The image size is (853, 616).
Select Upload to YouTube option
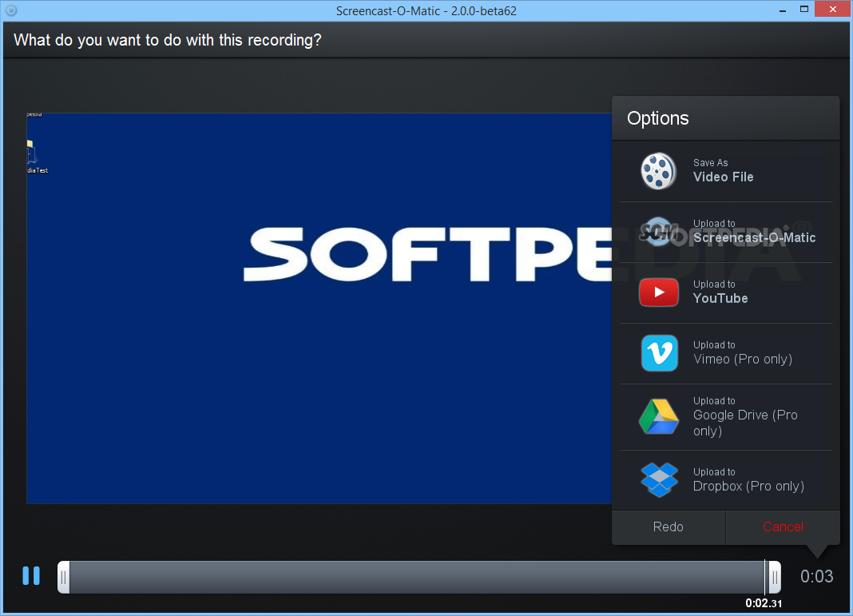(726, 292)
